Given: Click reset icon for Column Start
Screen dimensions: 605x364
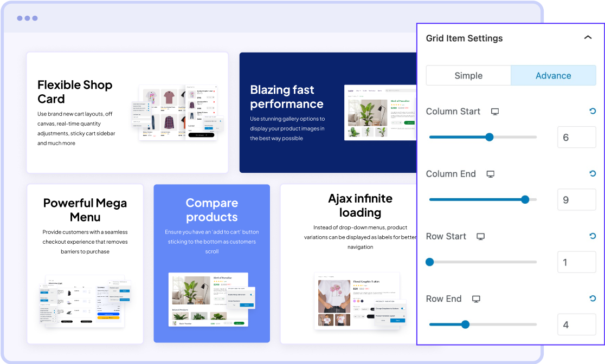Looking at the screenshot, I should coord(593,112).
